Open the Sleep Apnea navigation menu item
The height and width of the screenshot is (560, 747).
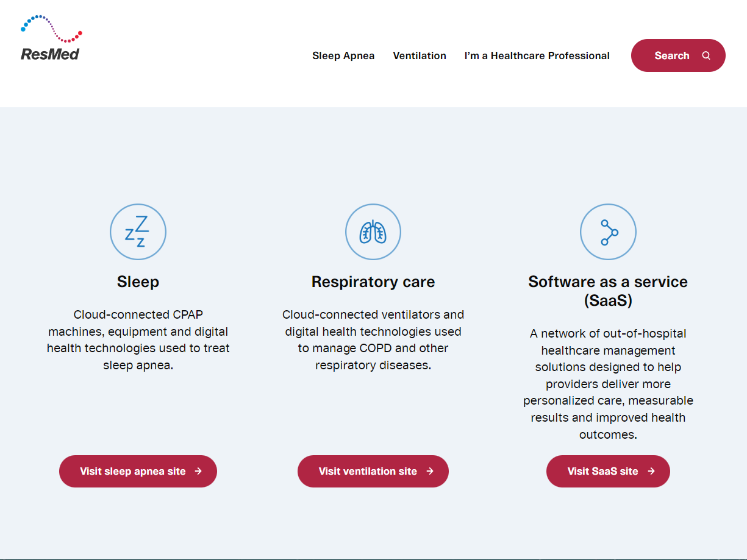343,55
